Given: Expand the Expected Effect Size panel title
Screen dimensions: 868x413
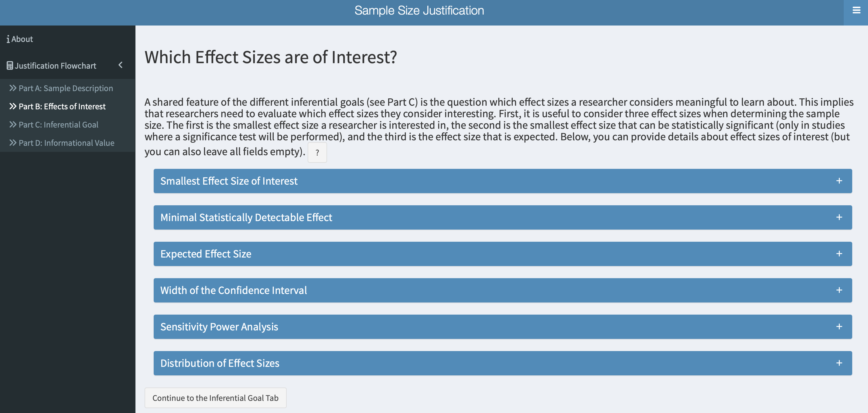Looking at the screenshot, I should pyautogui.click(x=206, y=254).
